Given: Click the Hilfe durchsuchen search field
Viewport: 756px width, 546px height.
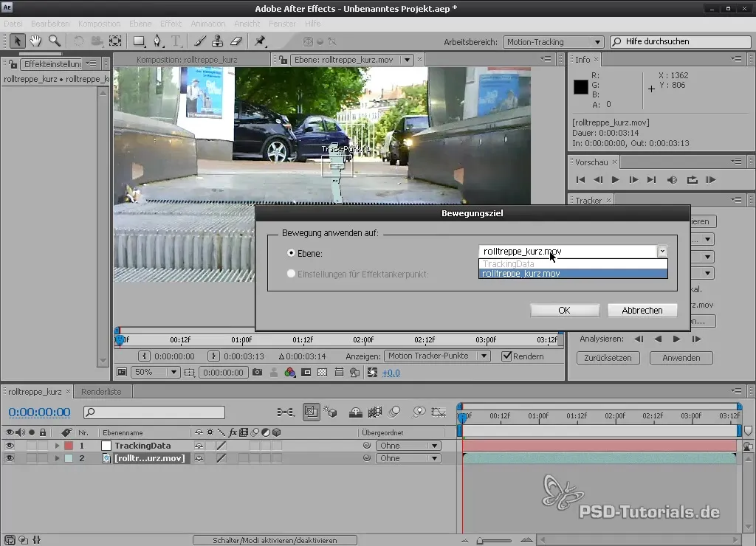Looking at the screenshot, I should pos(680,42).
